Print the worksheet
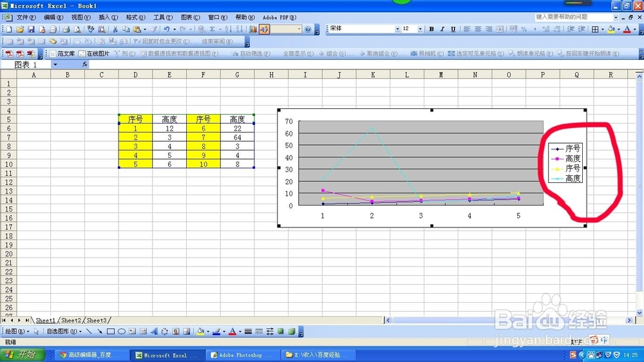The image size is (644, 362). (x=66, y=29)
